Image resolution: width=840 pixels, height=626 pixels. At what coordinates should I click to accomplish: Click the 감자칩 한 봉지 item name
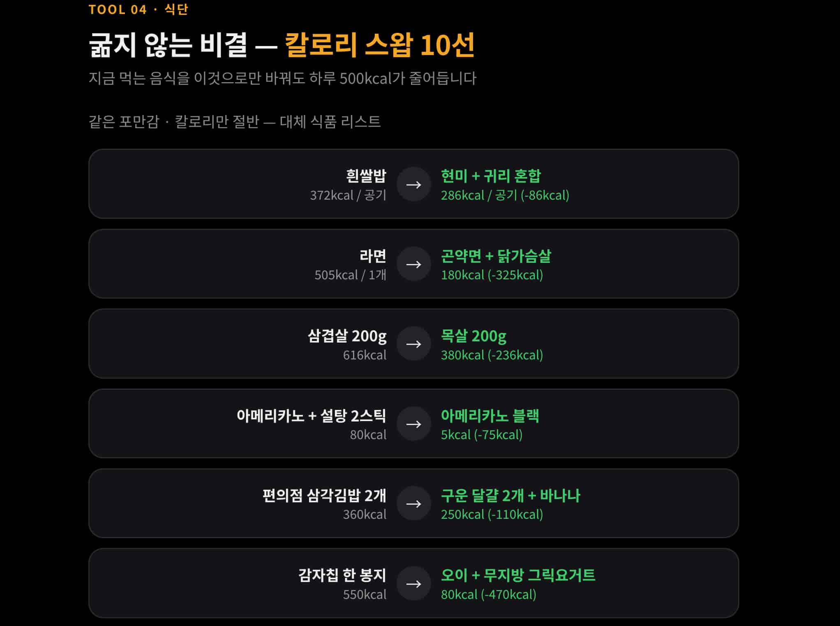(x=342, y=575)
